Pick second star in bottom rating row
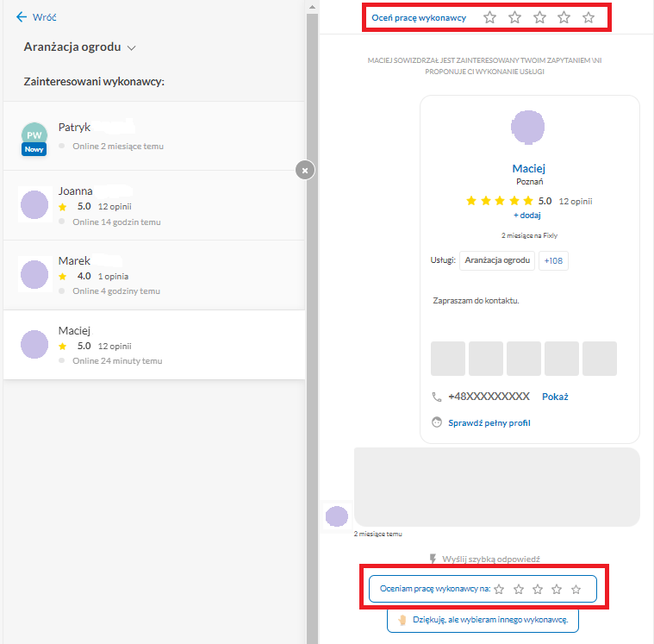654x644 pixels. coord(519,589)
